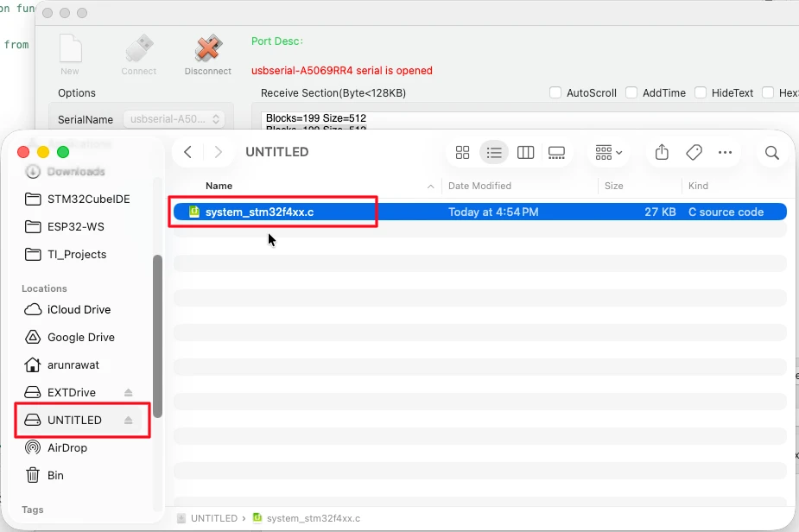The image size is (799, 532).
Task: Sort files by Kind column
Action: click(x=698, y=186)
